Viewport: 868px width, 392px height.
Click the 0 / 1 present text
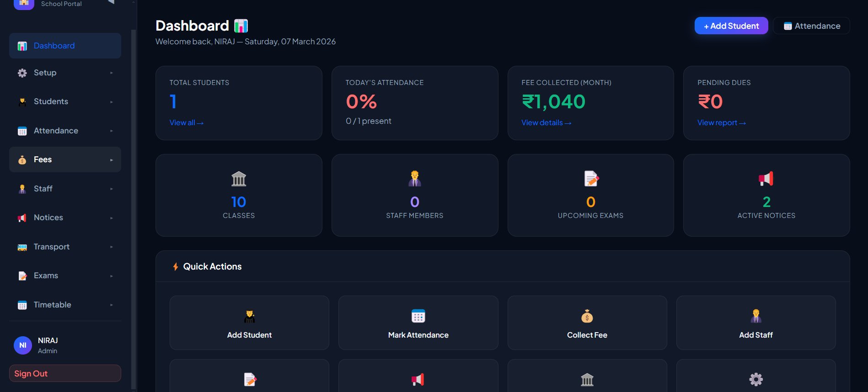tap(369, 121)
